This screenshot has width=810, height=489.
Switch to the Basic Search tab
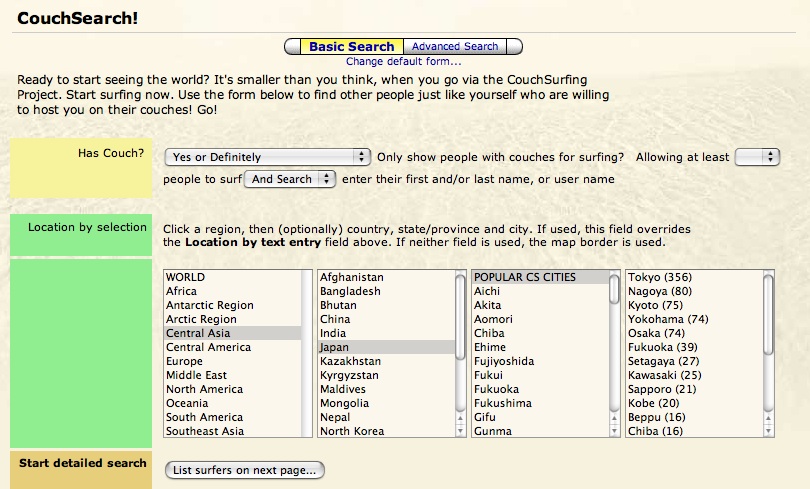[x=351, y=46]
